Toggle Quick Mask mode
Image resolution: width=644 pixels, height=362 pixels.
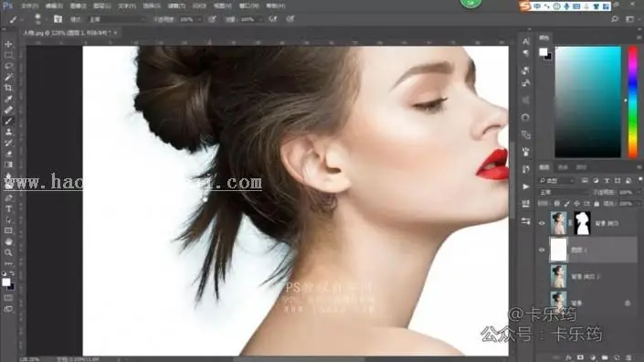pos(8,298)
